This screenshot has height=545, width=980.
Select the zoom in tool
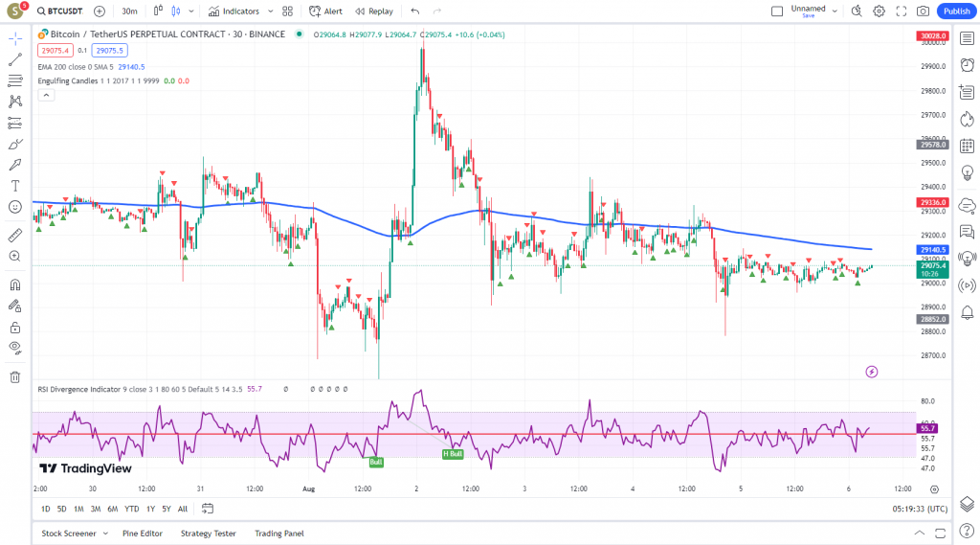click(15, 256)
